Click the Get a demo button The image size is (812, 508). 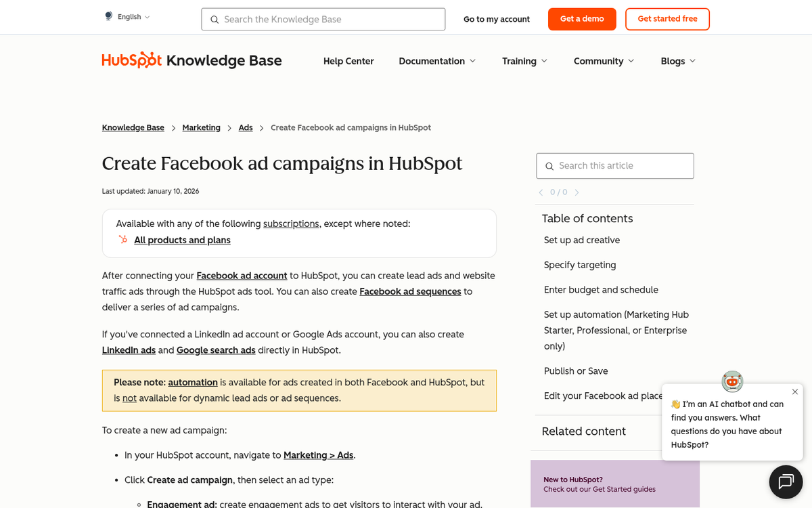click(x=582, y=19)
